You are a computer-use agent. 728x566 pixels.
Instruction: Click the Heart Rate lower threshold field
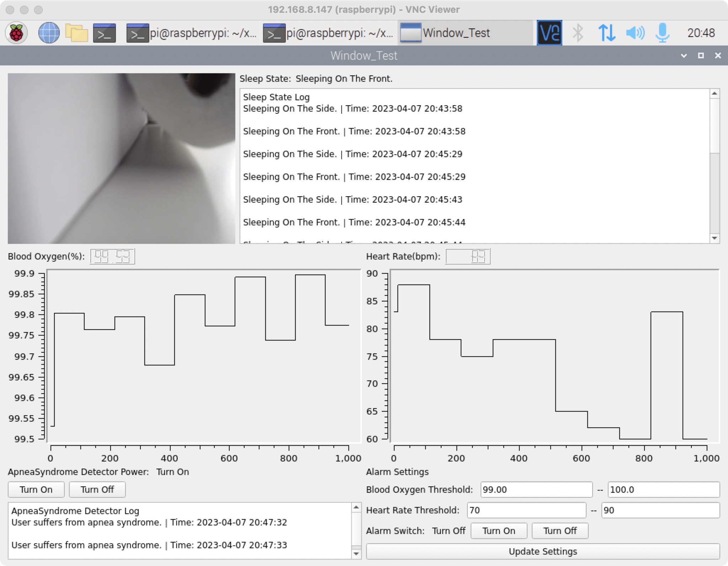[526, 510]
